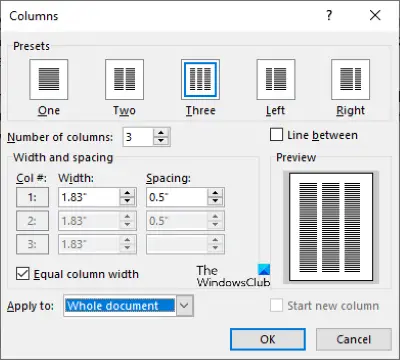Select the Left column preset icon
Screen dimensions: 400x360
tap(276, 79)
